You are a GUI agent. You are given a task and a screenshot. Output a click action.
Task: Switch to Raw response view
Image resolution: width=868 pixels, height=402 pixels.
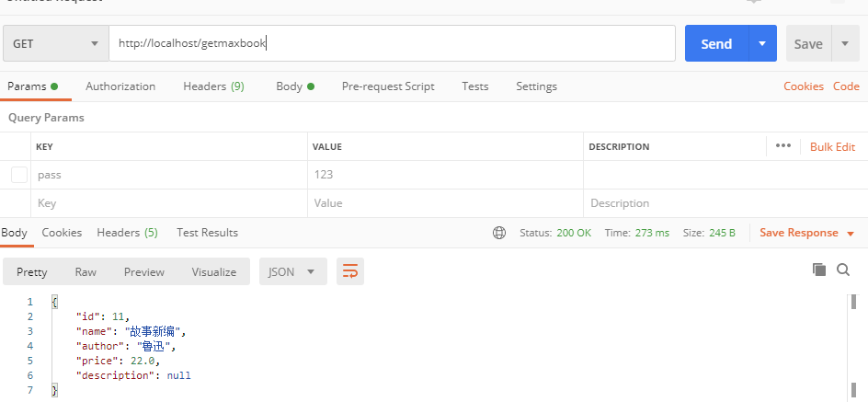point(86,272)
